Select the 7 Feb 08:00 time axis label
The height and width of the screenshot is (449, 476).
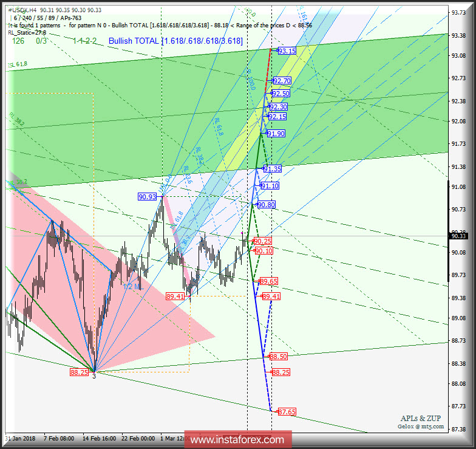tap(59, 439)
